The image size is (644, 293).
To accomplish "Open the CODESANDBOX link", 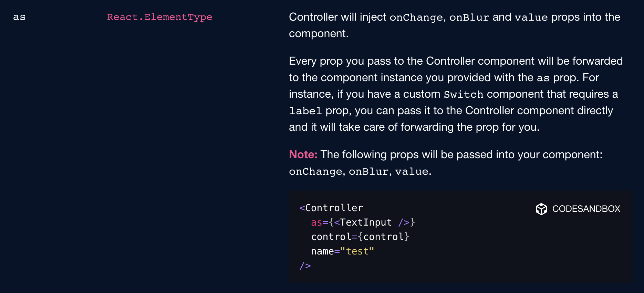I will click(586, 209).
